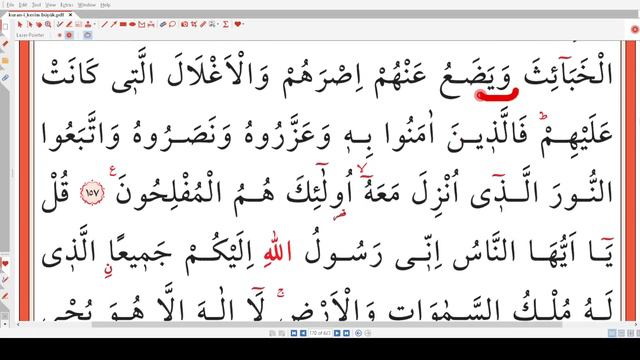Toggle the blue spotlight laser option
Viewport: 640px width, 360px height.
87,35
